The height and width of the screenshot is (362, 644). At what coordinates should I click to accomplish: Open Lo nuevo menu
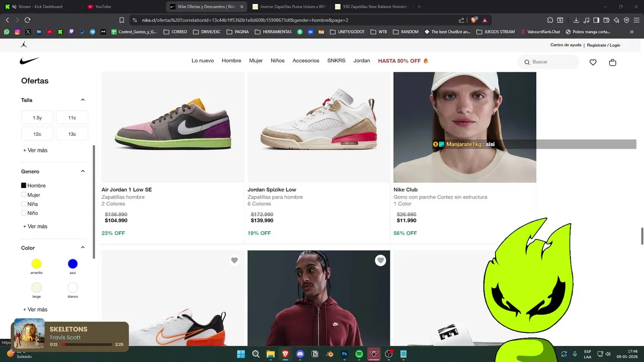pos(203,61)
